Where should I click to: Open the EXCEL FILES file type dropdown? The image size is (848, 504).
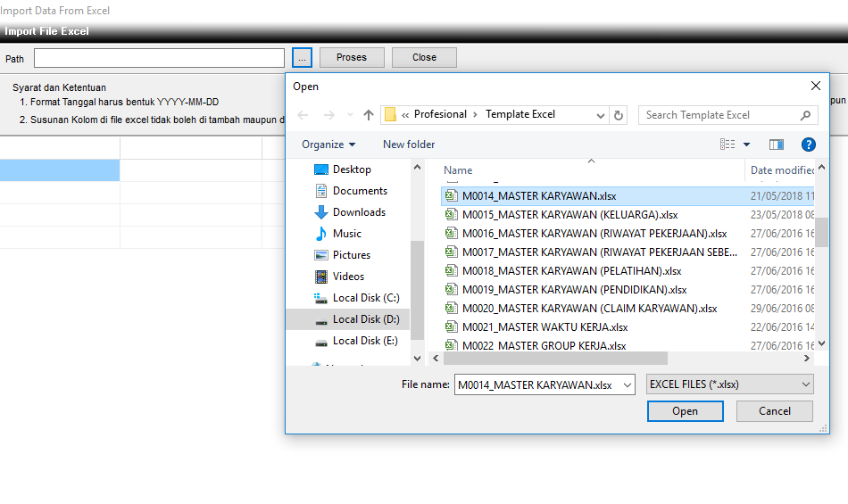729,384
